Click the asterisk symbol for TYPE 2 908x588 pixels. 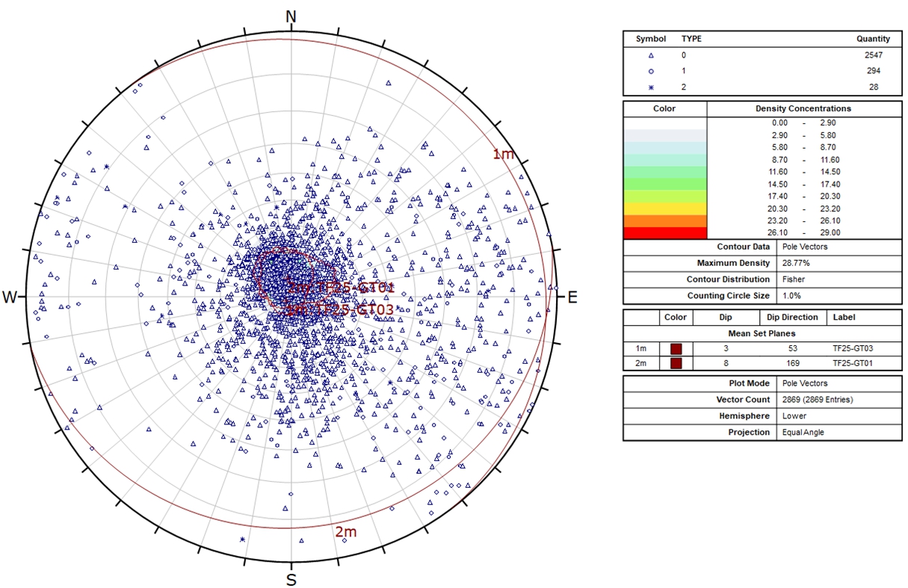651,87
